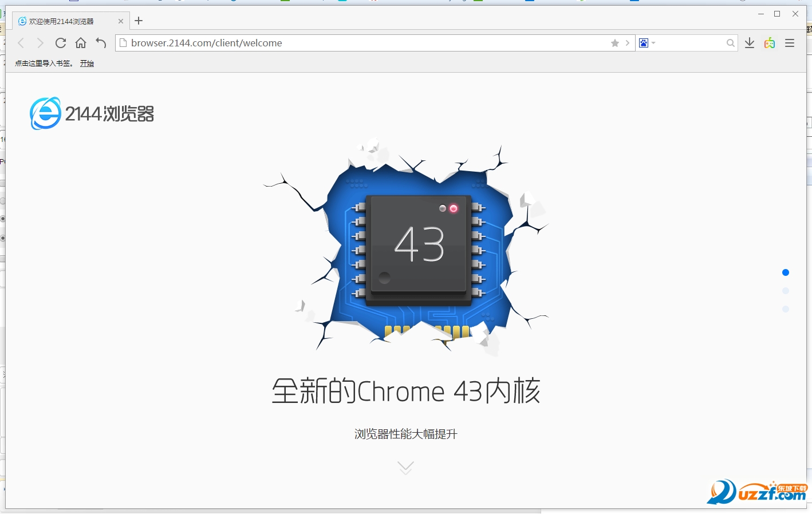The width and height of the screenshot is (812, 514).
Task: Click the 点击这里导入书签 text
Action: pyautogui.click(x=44, y=64)
